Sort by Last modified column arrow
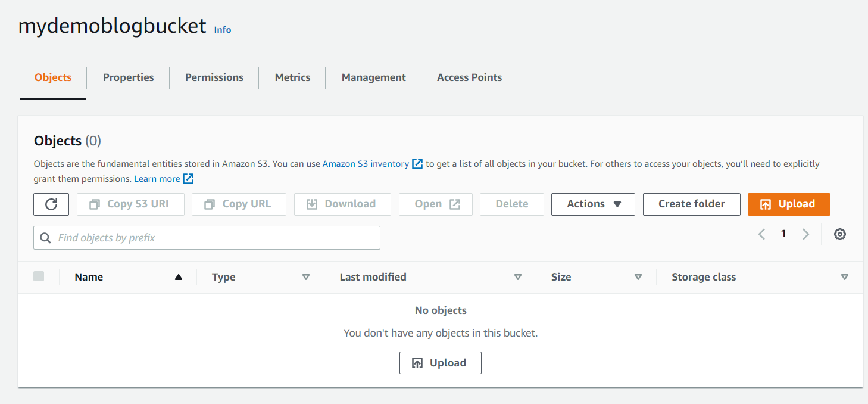This screenshot has width=868, height=404. pyautogui.click(x=518, y=277)
